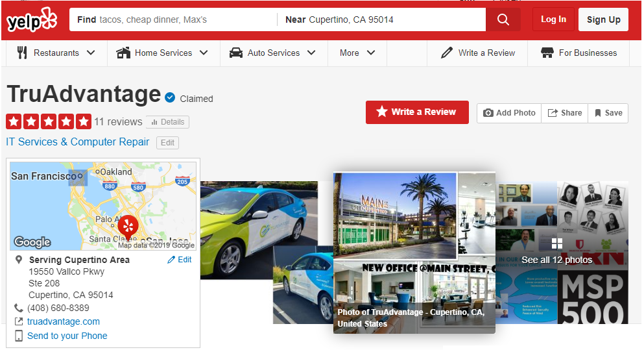Click the Add Photo button

coord(509,113)
